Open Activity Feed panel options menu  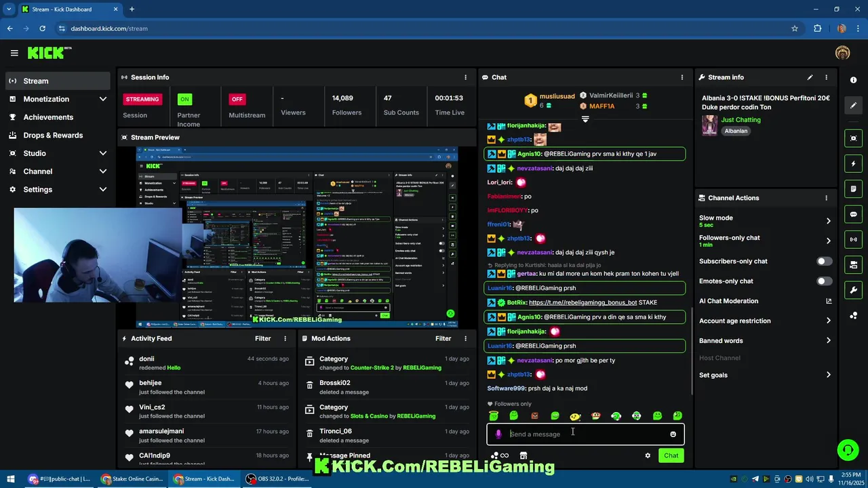(285, 338)
